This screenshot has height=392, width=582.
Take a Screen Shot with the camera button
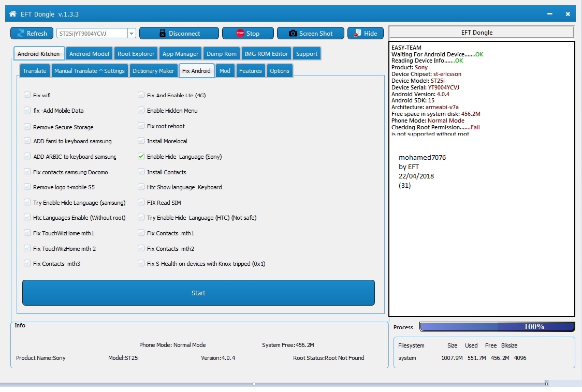pos(310,34)
